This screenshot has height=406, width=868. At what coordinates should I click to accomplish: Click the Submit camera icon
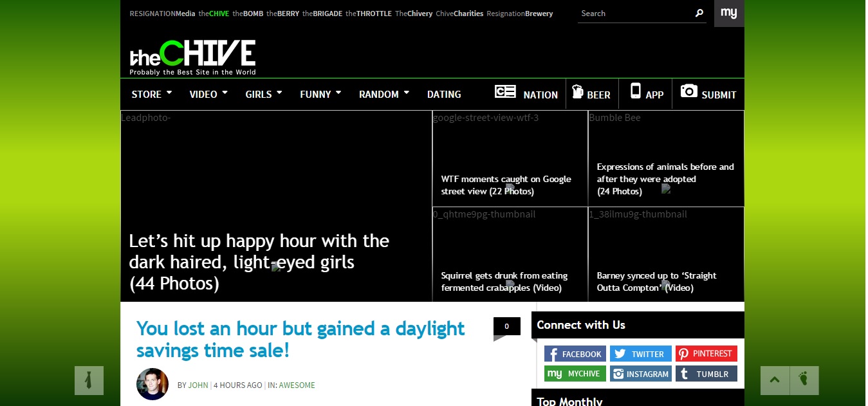688,91
